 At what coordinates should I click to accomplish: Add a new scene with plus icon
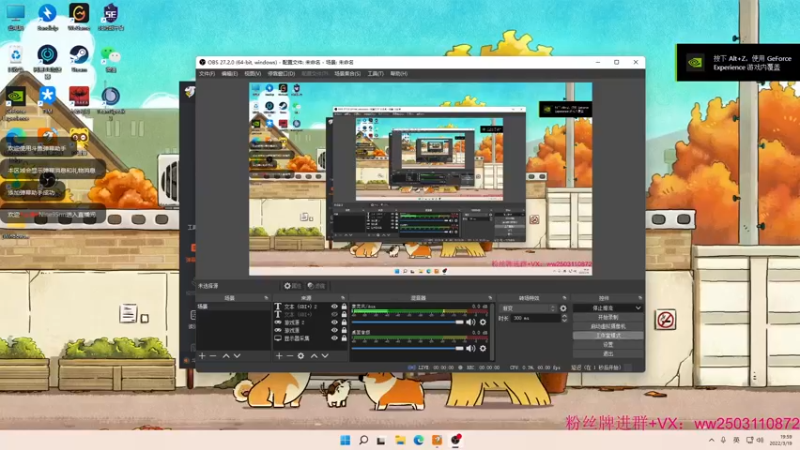[202, 356]
